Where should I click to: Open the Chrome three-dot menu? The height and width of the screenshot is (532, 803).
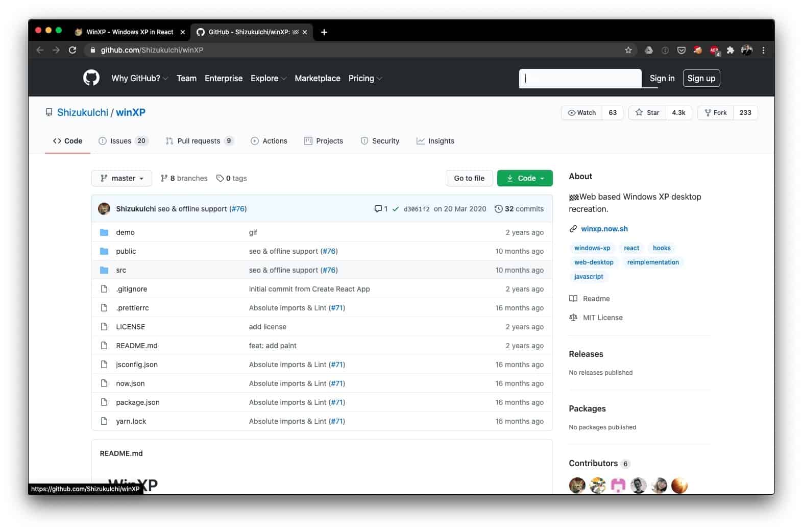(763, 50)
